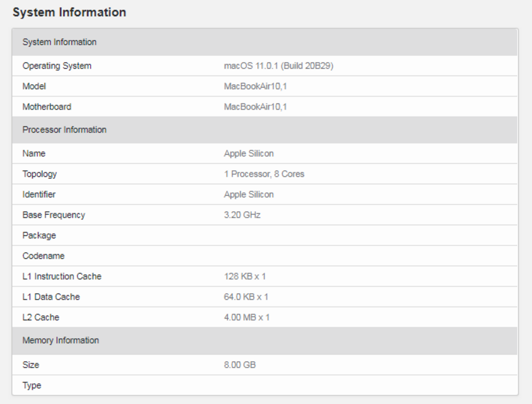Screen dimensions: 532x404
Task: Select 'Apple Silicon' in the Identifier row
Action: (249, 194)
